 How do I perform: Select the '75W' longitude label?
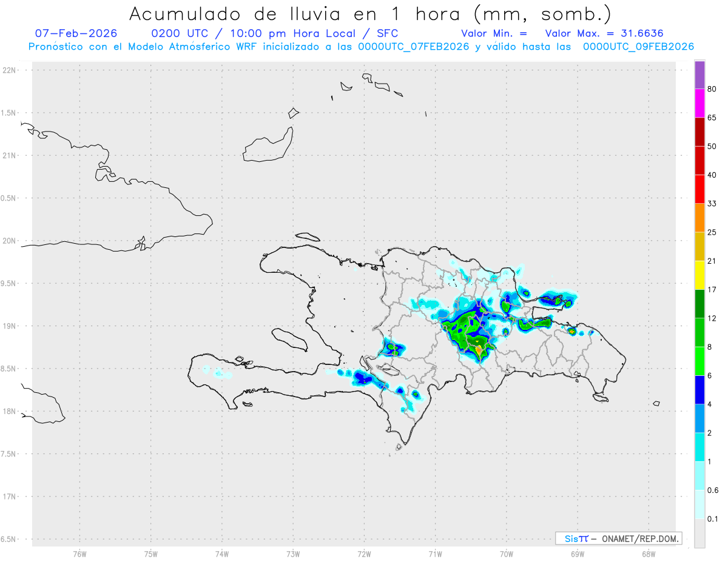[151, 554]
